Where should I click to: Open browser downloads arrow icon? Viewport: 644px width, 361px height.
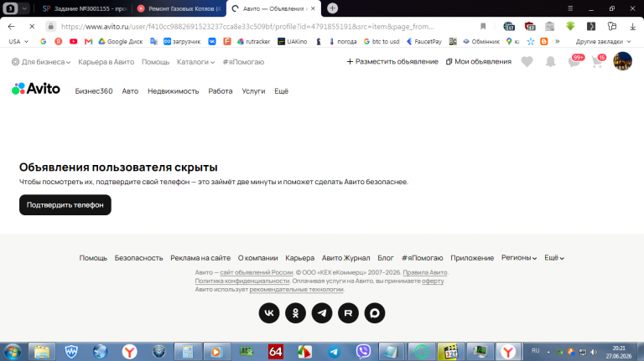pyautogui.click(x=632, y=26)
